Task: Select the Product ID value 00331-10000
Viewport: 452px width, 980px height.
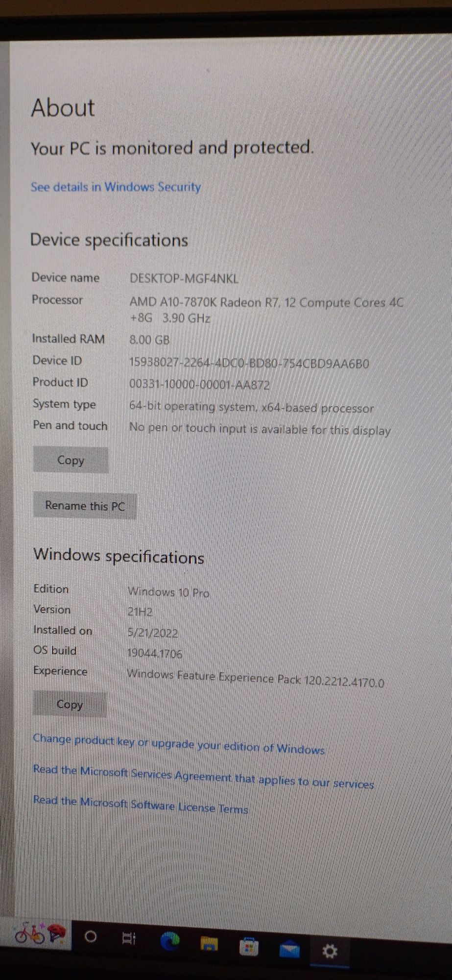Action: tap(199, 385)
